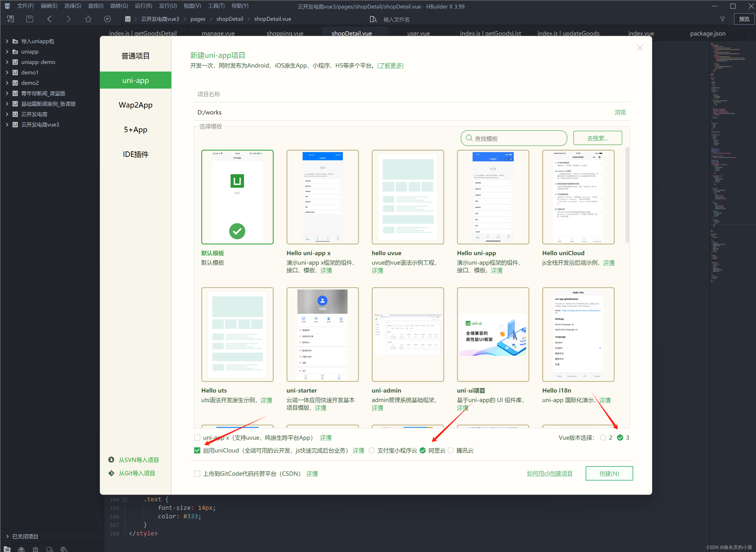The image size is (756, 552).
Task: Click the file search icon beside 输入文件名
Action: 373,19
